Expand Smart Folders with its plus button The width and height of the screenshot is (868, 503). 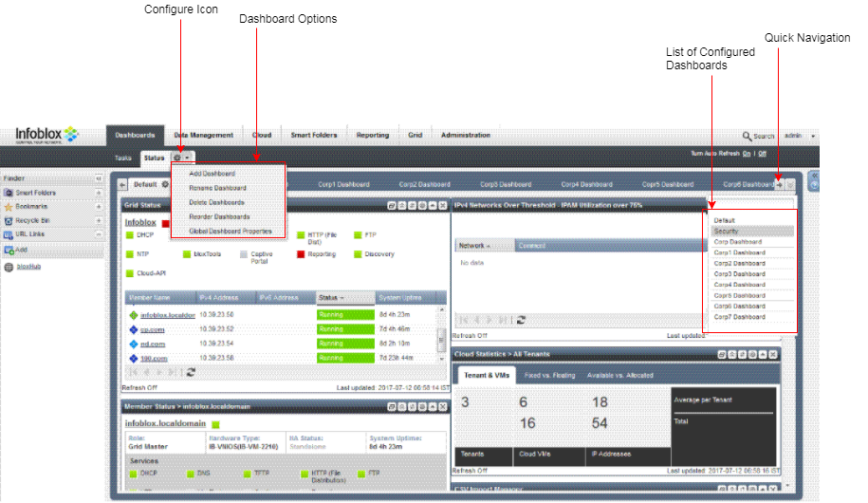point(99,193)
